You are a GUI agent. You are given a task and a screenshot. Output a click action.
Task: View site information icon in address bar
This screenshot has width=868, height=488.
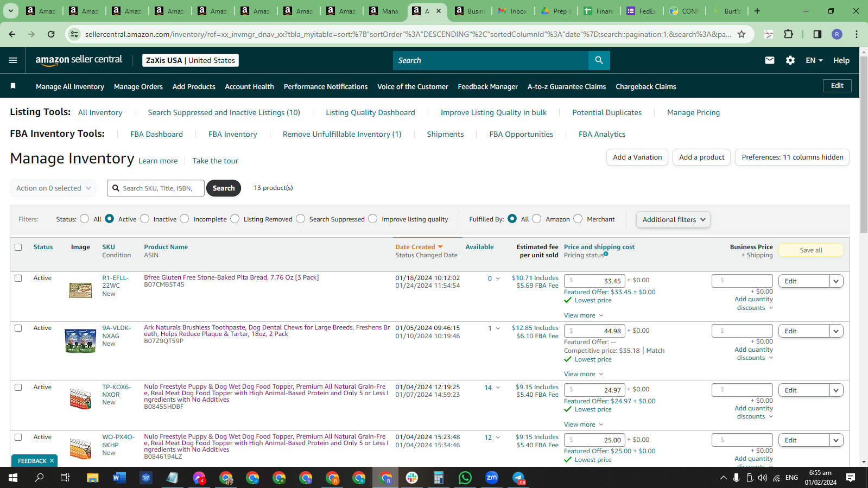(x=75, y=34)
